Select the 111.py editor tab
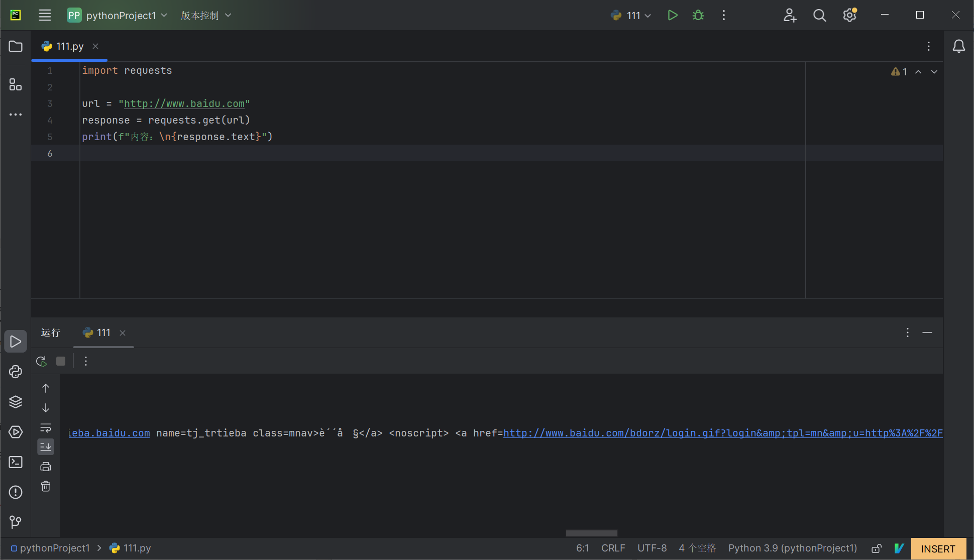 [69, 46]
